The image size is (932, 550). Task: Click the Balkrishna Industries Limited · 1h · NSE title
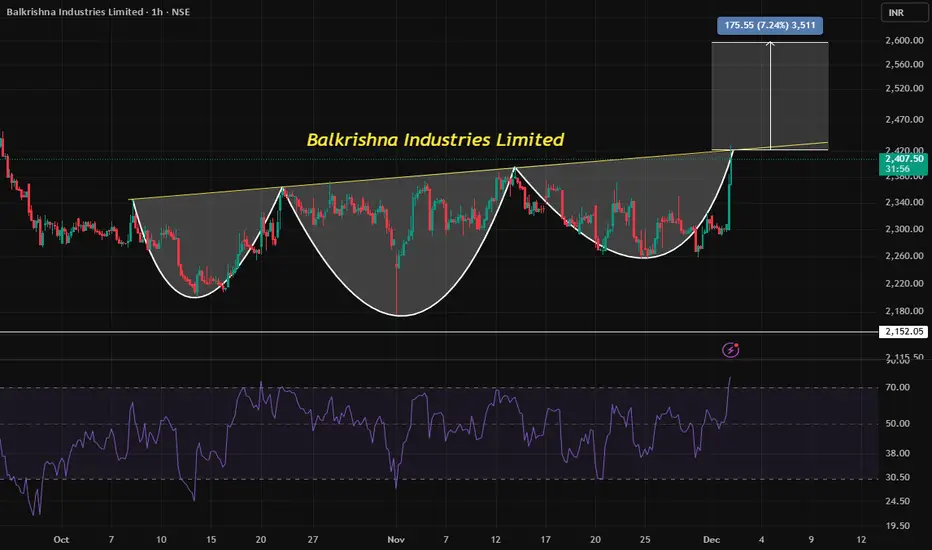pyautogui.click(x=98, y=11)
